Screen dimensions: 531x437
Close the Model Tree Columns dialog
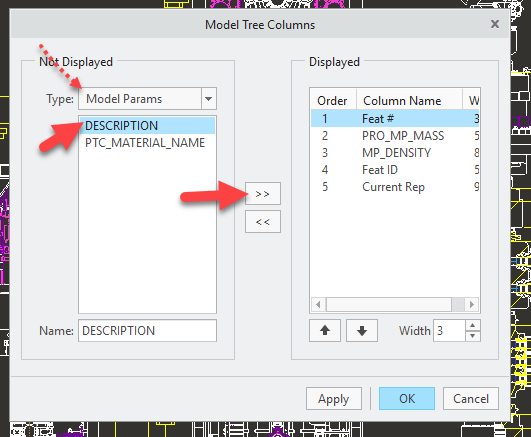pos(495,24)
